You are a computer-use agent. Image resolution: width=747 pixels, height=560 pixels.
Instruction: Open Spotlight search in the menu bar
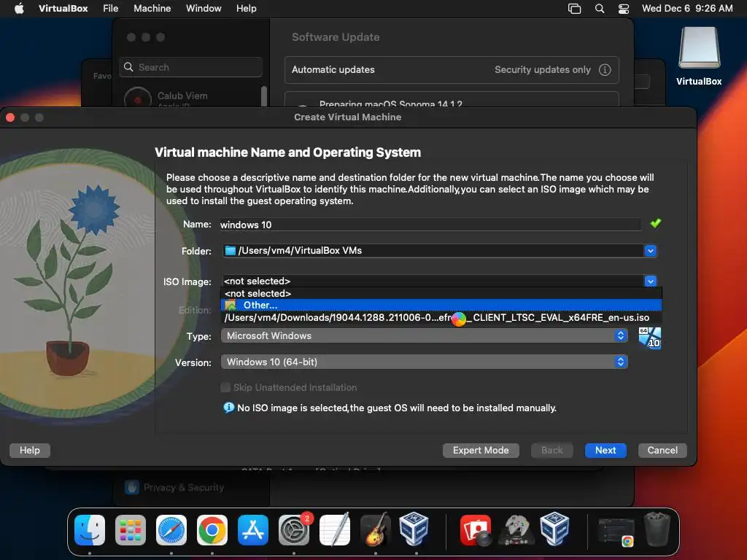(600, 9)
